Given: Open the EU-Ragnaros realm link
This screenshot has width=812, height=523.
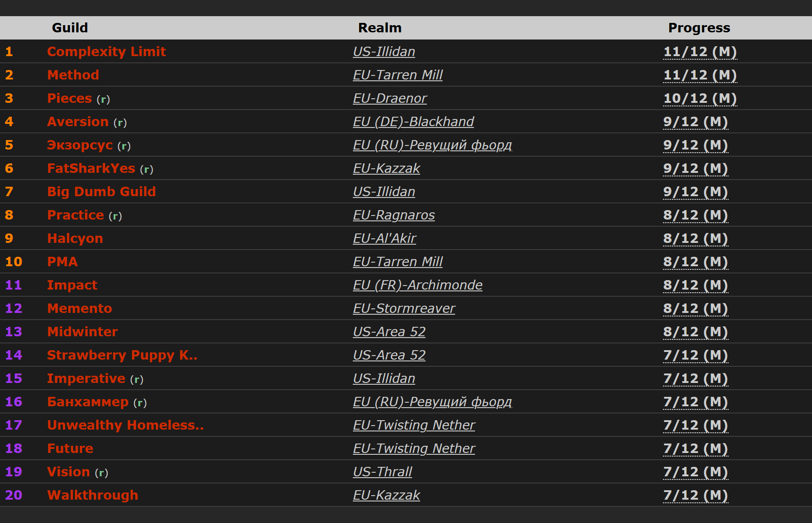Looking at the screenshot, I should tap(394, 215).
